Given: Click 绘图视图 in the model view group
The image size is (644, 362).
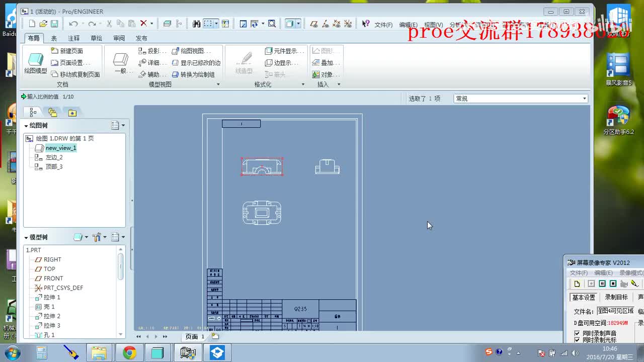Looking at the screenshot, I should tap(191, 51).
